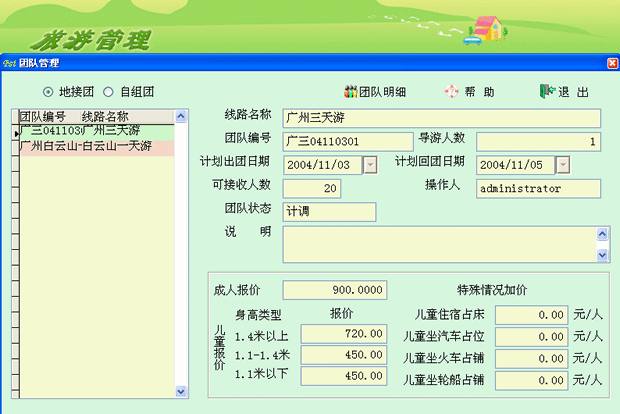Click the 退出 exit door icon
Viewport: 620px width, 414px height.
pos(546,92)
